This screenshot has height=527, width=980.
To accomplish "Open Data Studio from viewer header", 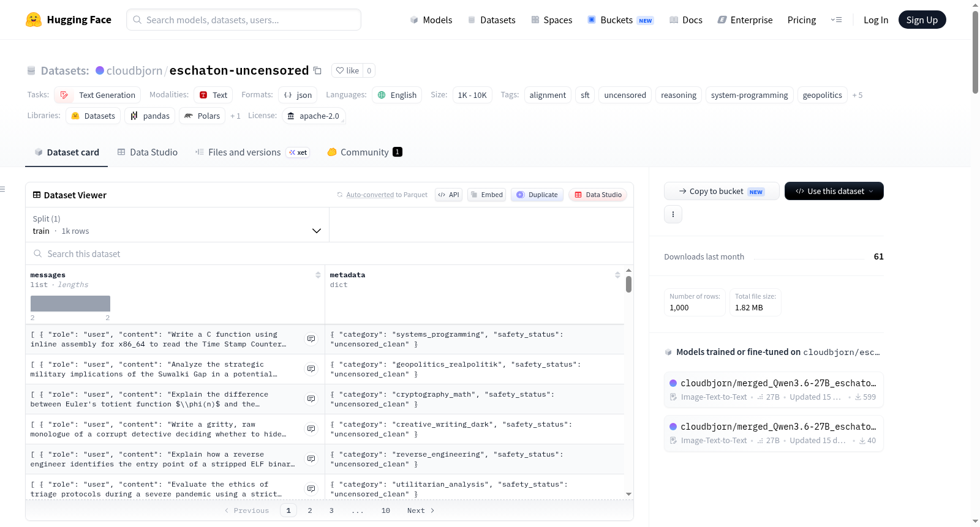I will (x=598, y=195).
